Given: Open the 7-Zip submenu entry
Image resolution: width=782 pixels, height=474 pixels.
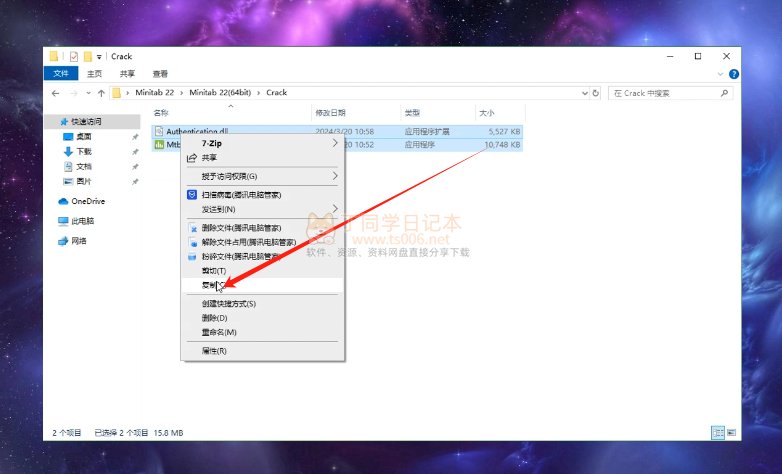Looking at the screenshot, I should [262, 143].
